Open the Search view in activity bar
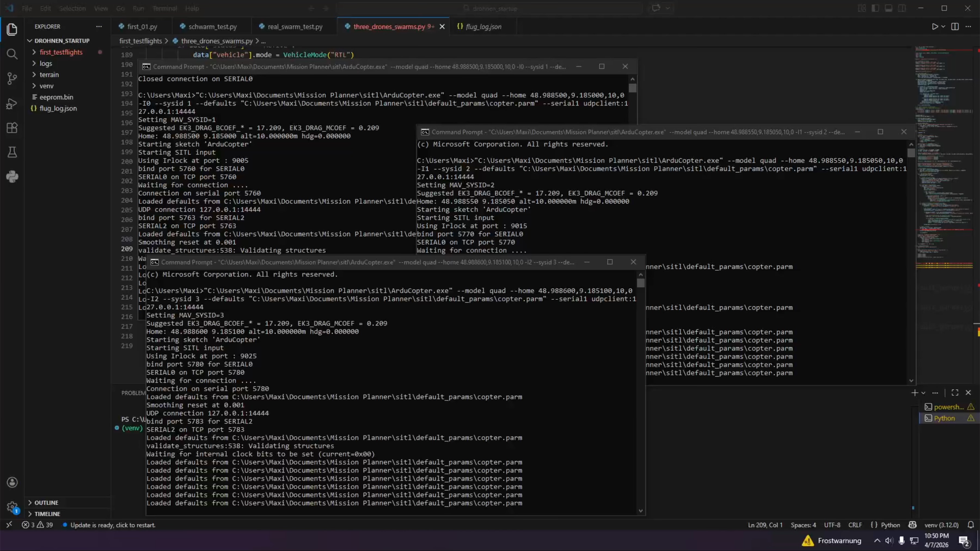 coord(12,54)
